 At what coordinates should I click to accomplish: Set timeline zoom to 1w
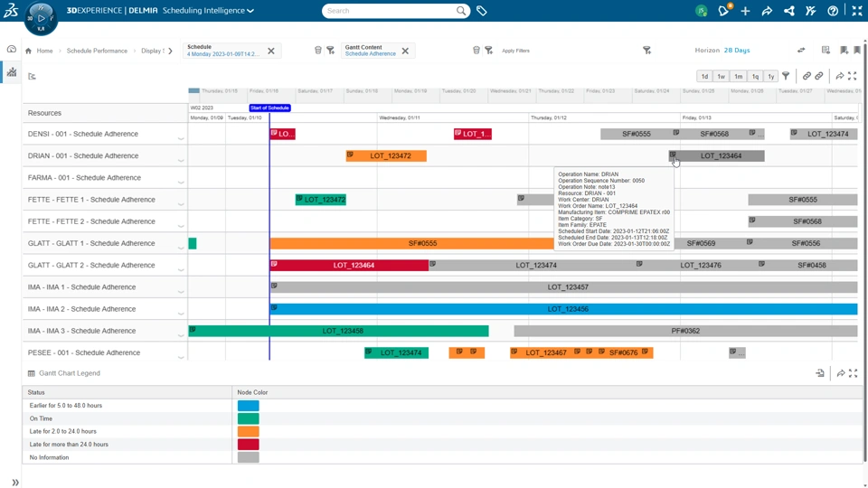point(722,76)
